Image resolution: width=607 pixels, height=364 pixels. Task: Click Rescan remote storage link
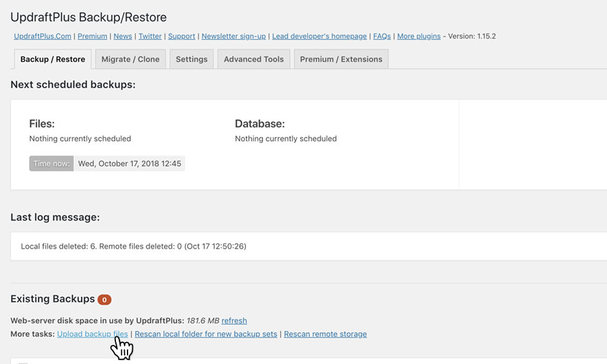click(x=325, y=334)
